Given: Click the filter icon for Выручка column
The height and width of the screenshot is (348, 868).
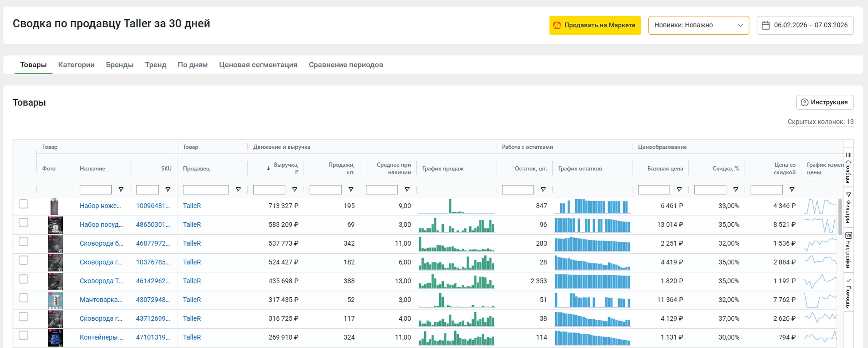Looking at the screenshot, I should pyautogui.click(x=294, y=189).
